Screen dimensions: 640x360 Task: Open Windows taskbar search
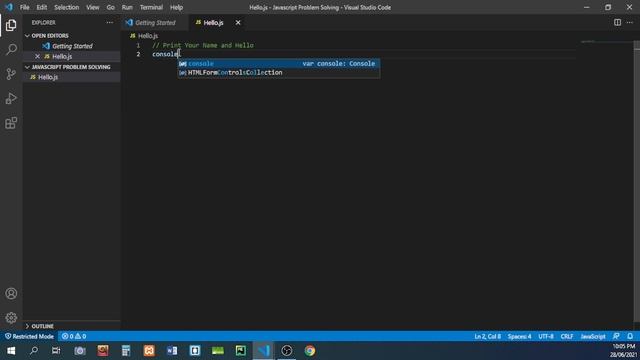[x=34, y=351]
